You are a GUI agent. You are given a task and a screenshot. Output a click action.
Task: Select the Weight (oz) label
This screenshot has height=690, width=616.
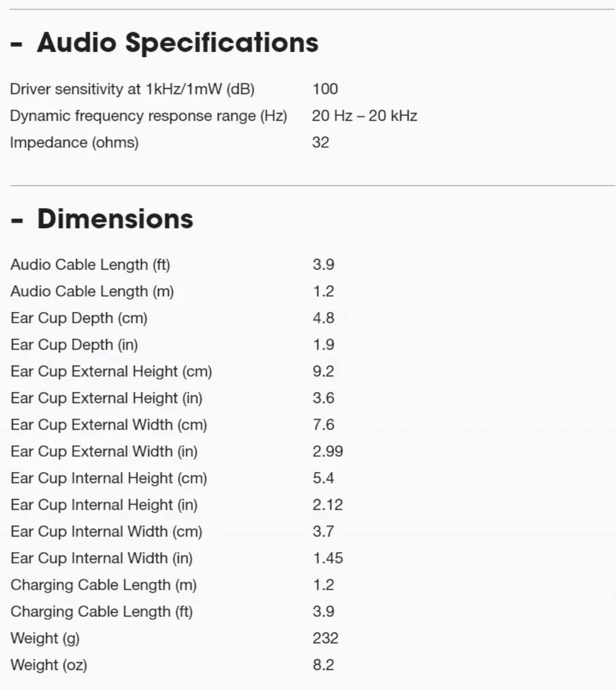pyautogui.click(x=48, y=665)
